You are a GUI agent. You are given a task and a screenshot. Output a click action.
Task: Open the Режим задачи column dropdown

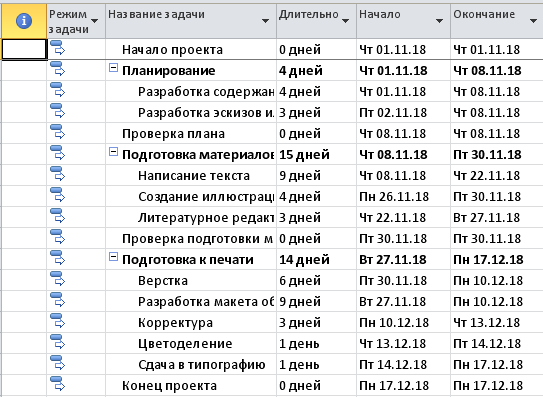point(94,21)
